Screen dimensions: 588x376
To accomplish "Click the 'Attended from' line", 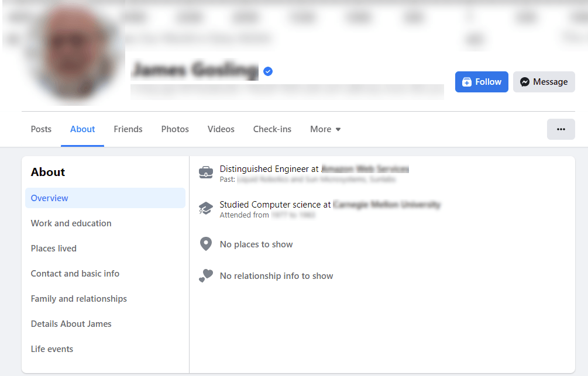I will 267,215.
